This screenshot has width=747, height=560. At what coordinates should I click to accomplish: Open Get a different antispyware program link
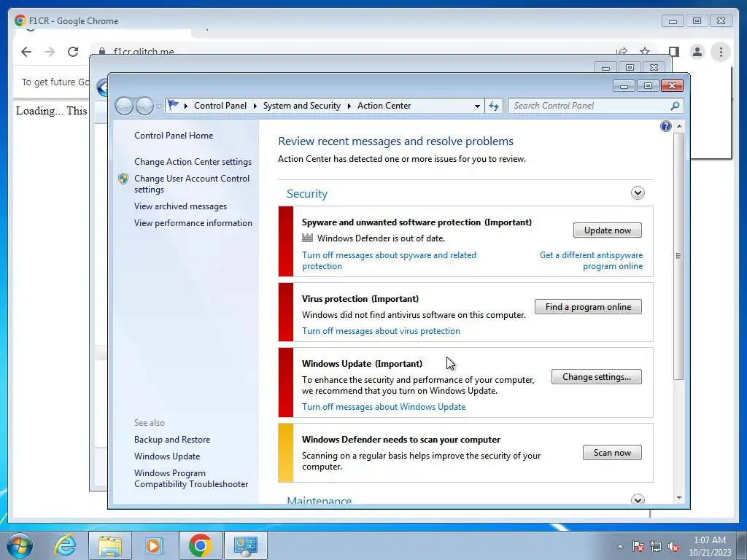pos(591,260)
